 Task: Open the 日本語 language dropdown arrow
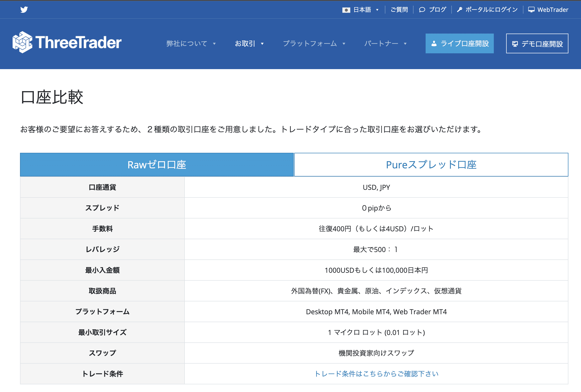click(x=377, y=10)
